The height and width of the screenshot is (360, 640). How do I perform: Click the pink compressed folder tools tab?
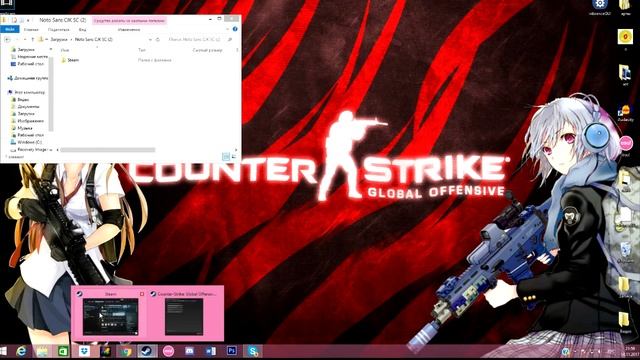[x=129, y=20]
